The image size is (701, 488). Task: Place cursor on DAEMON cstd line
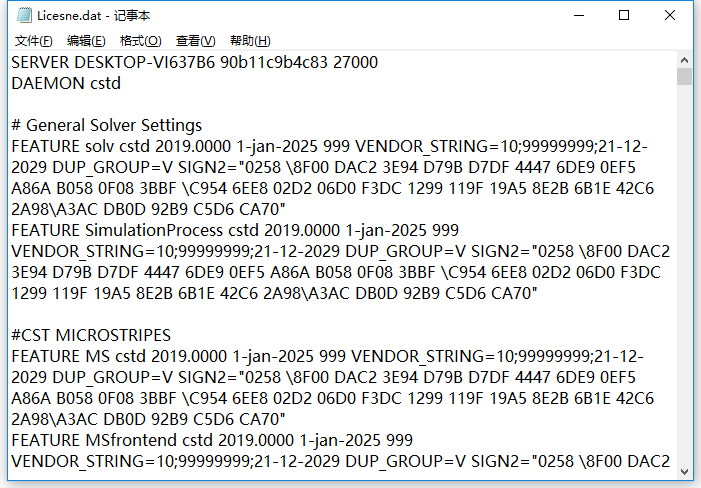click(66, 83)
